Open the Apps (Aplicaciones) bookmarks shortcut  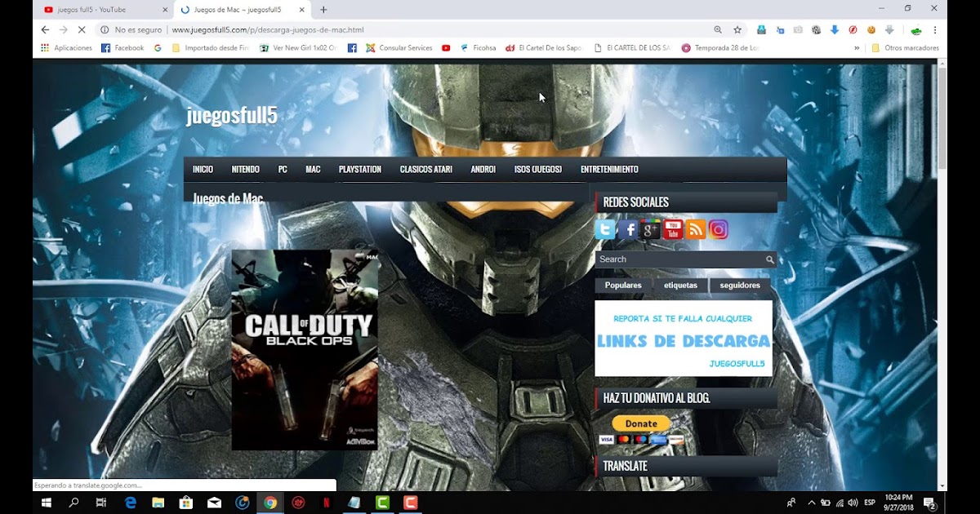coord(66,48)
